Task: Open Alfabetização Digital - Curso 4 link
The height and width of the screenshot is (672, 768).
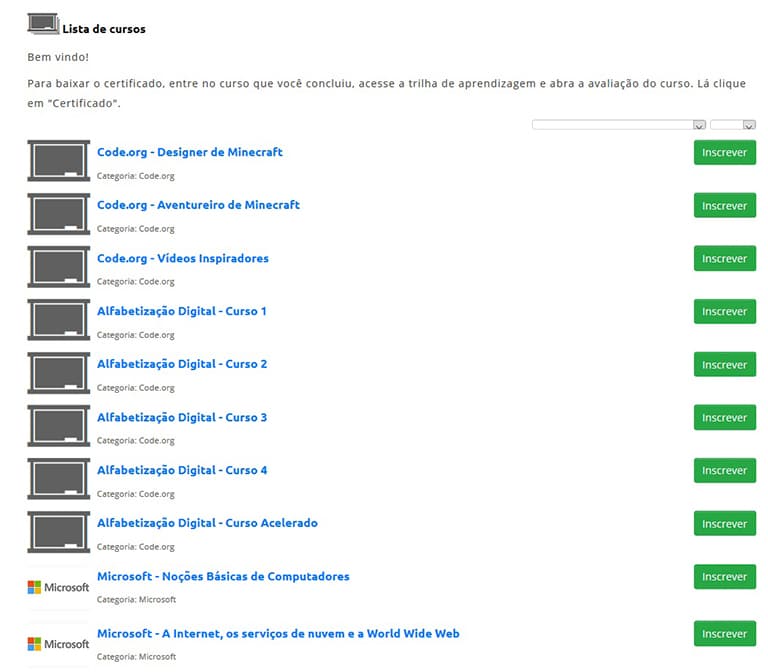Action: pyautogui.click(x=182, y=470)
